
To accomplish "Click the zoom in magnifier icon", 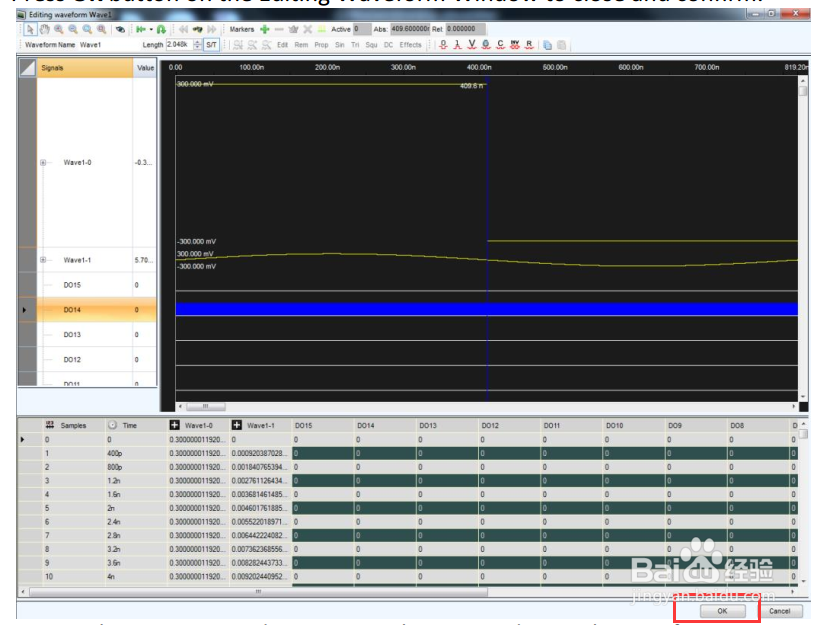I will (59, 29).
